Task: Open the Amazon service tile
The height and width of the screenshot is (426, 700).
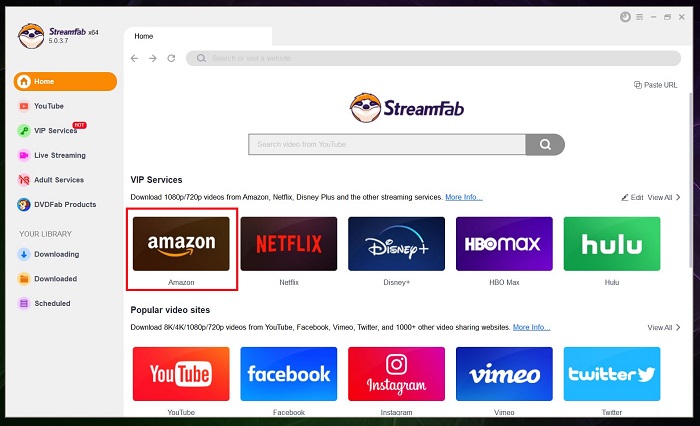Action: point(181,244)
